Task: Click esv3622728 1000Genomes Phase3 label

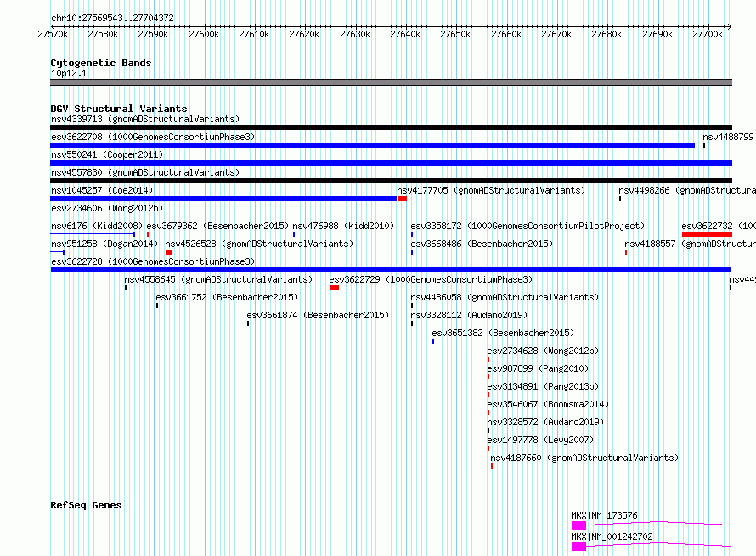Action: point(153,261)
